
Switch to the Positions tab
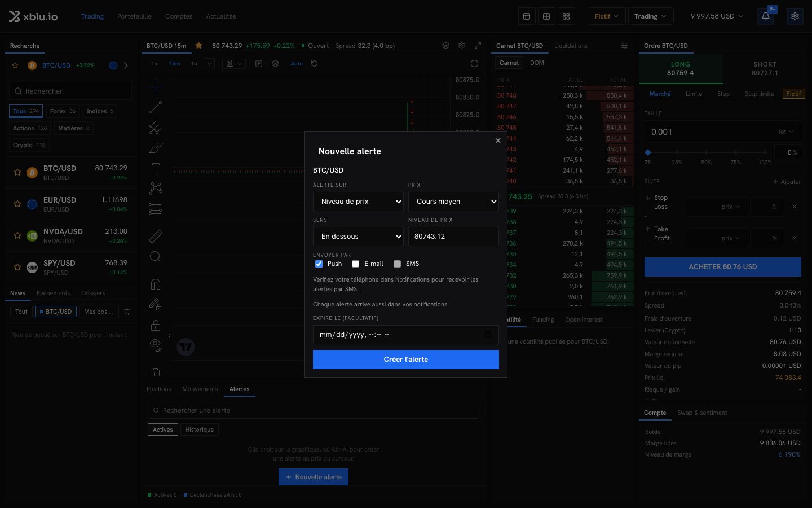[x=159, y=389]
